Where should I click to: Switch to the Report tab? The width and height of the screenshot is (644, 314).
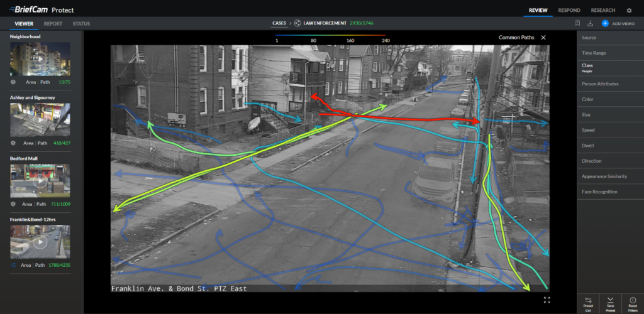click(53, 24)
